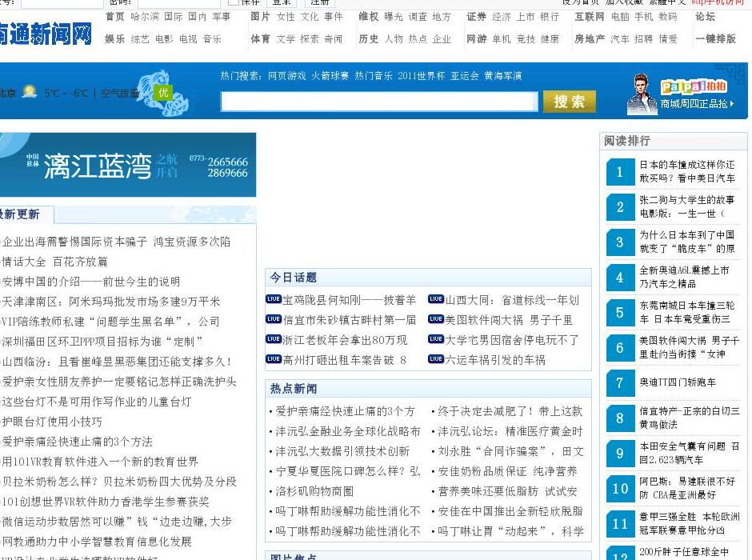This screenshot has width=752, height=560.
Task: Click rank badge number 3 in 阅读排行
Action: point(620,242)
